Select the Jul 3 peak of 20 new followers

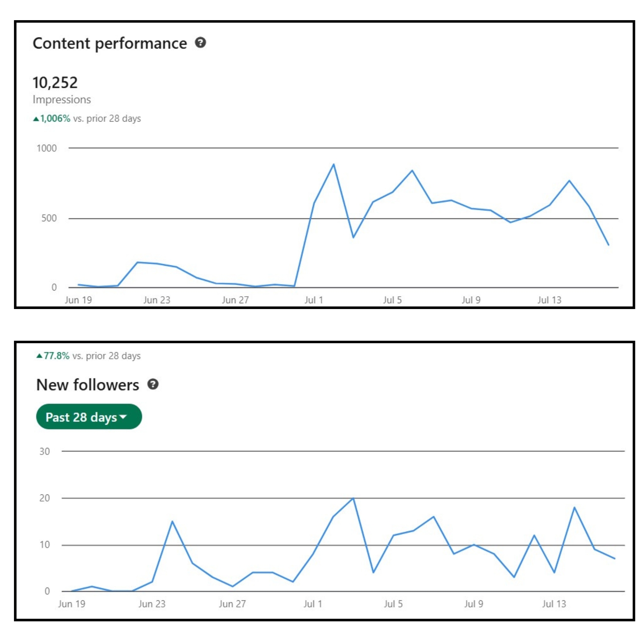click(x=352, y=499)
